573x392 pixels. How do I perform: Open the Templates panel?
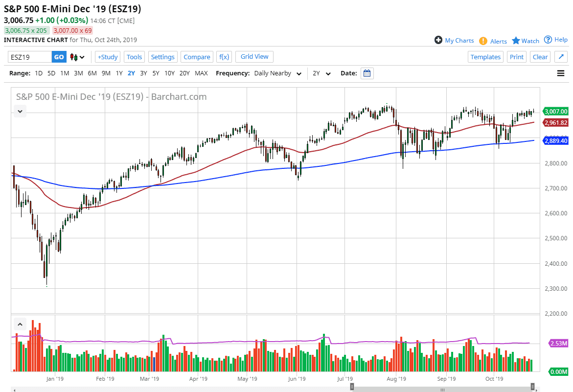coord(485,57)
